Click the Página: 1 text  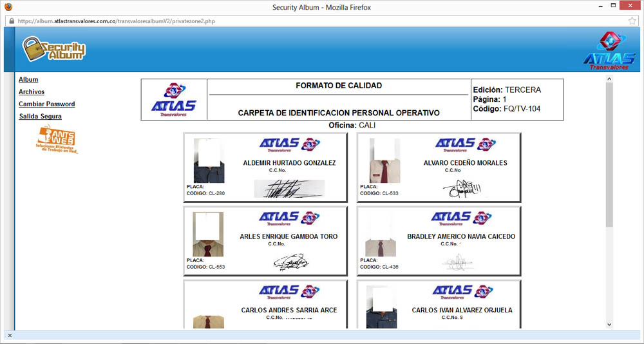click(489, 100)
